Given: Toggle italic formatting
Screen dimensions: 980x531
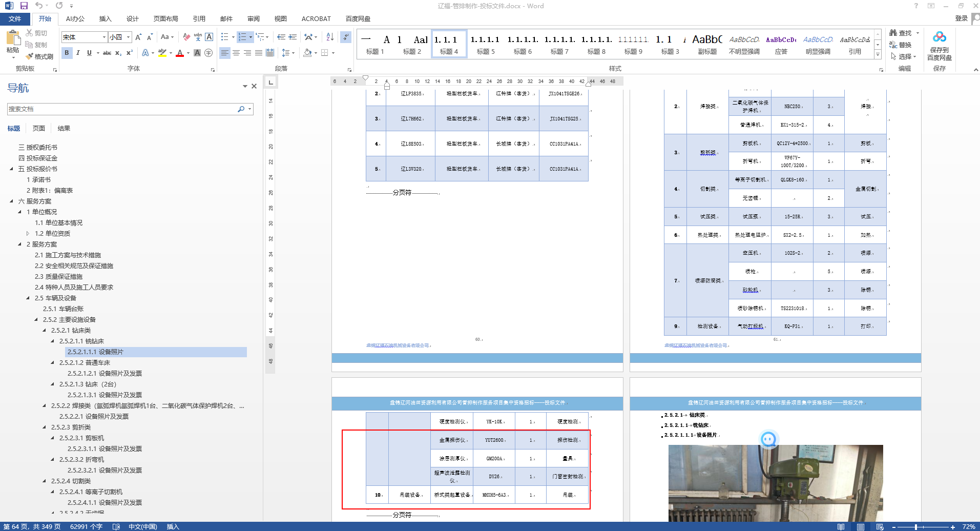Looking at the screenshot, I should [78, 53].
